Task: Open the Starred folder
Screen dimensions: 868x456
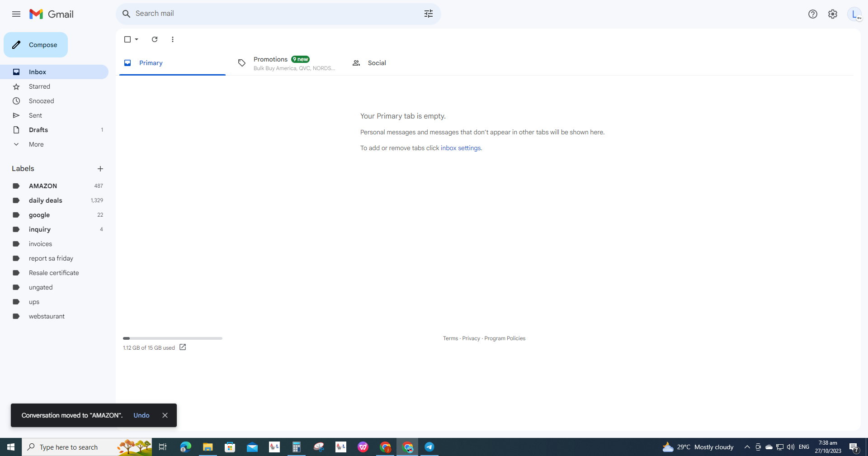Action: [54, 86]
